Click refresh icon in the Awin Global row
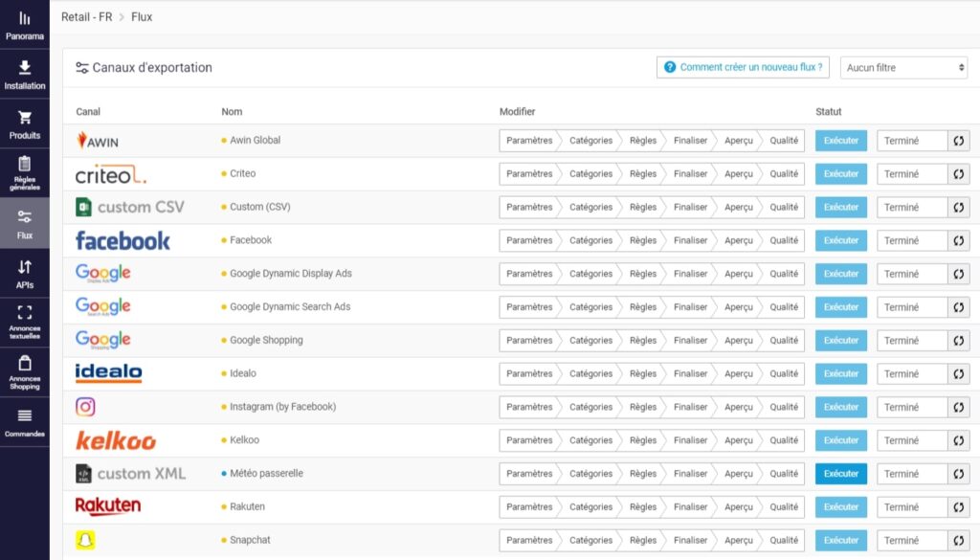The width and height of the screenshot is (980, 560). [959, 141]
